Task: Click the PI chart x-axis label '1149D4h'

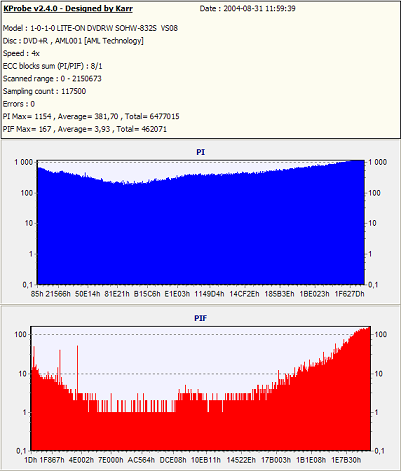Action: (x=210, y=294)
